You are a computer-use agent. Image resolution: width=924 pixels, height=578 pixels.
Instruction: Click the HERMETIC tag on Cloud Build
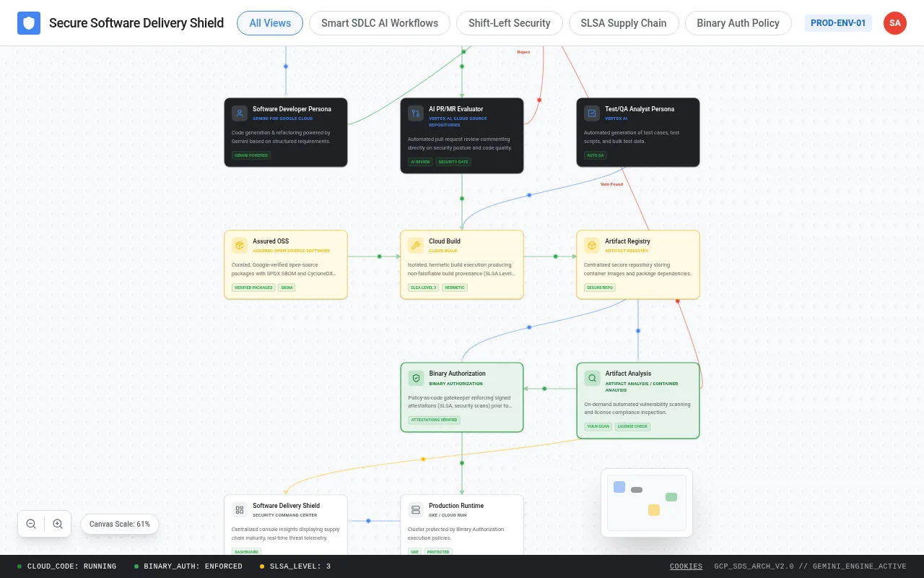455,288
